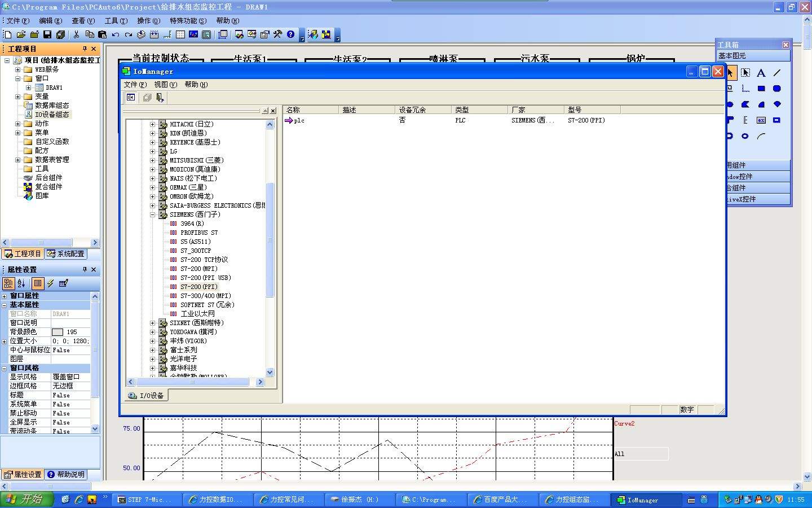Expand the MITSUBISHI (三菱) tree node
812x508 pixels.
click(152, 160)
